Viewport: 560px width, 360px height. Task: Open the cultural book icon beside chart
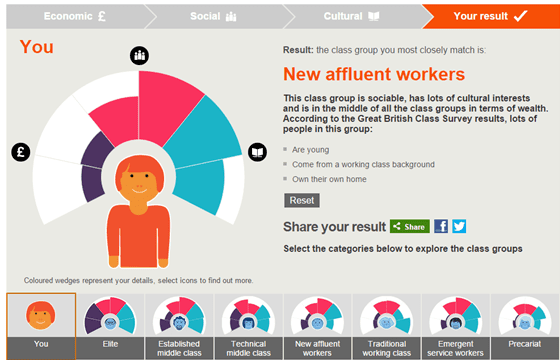pos(258,152)
